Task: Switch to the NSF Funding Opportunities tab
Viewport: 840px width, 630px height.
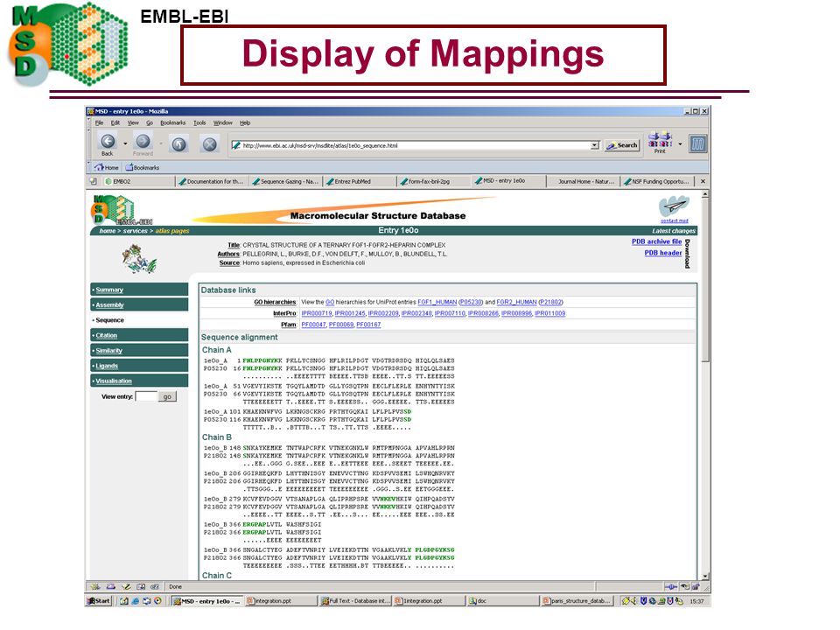Action: [x=657, y=182]
